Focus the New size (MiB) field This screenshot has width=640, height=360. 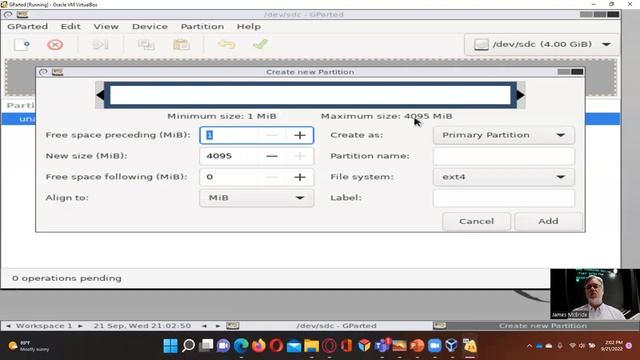pyautogui.click(x=229, y=156)
